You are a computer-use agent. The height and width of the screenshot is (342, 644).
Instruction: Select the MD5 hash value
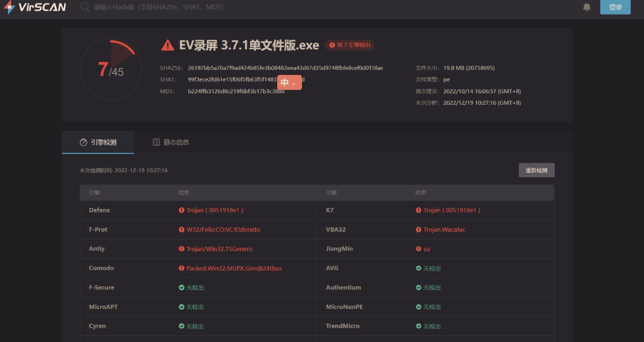(236, 91)
